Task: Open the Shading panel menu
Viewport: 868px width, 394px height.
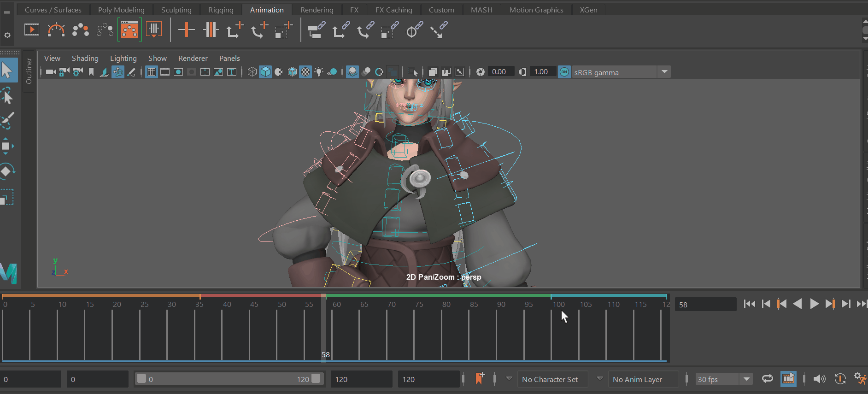Action: click(x=85, y=58)
